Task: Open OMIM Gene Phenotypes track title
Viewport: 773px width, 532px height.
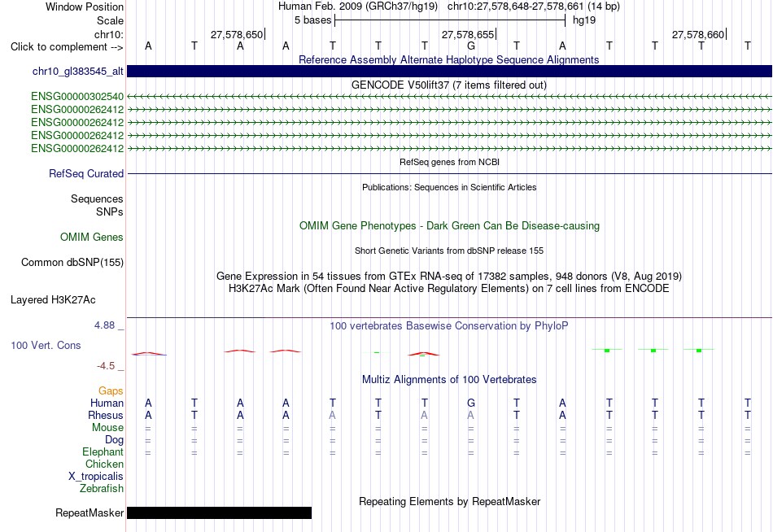Action: click(449, 226)
